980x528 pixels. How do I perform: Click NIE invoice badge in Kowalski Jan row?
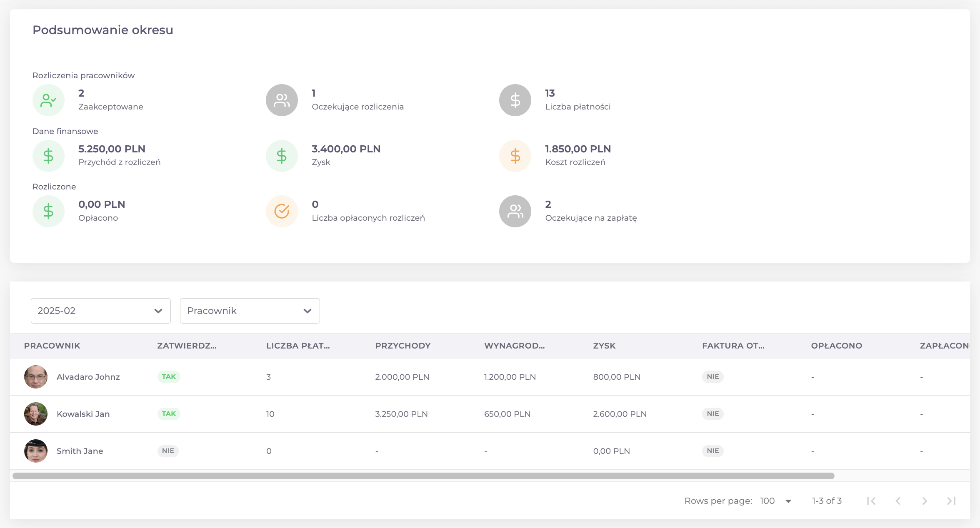tap(712, 413)
